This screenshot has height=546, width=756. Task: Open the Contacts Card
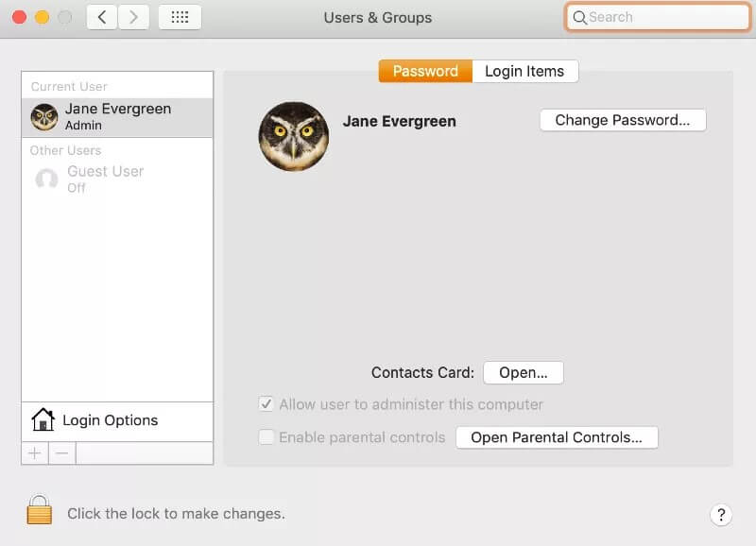(x=523, y=372)
